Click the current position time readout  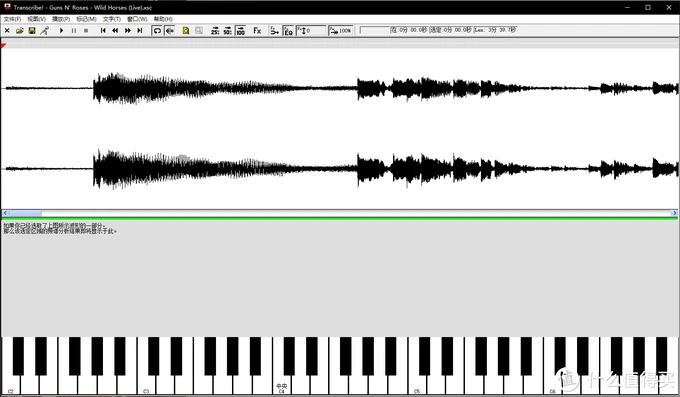pos(409,30)
